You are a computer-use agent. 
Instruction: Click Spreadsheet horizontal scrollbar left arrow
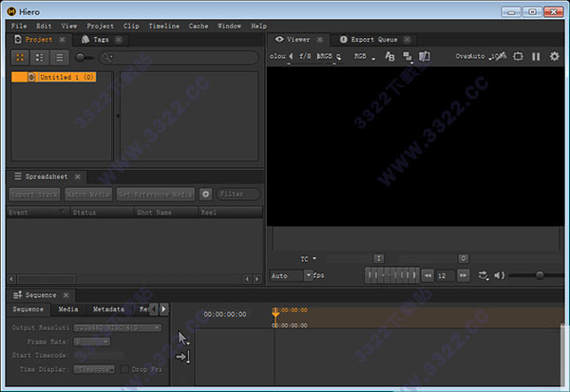coord(11,279)
